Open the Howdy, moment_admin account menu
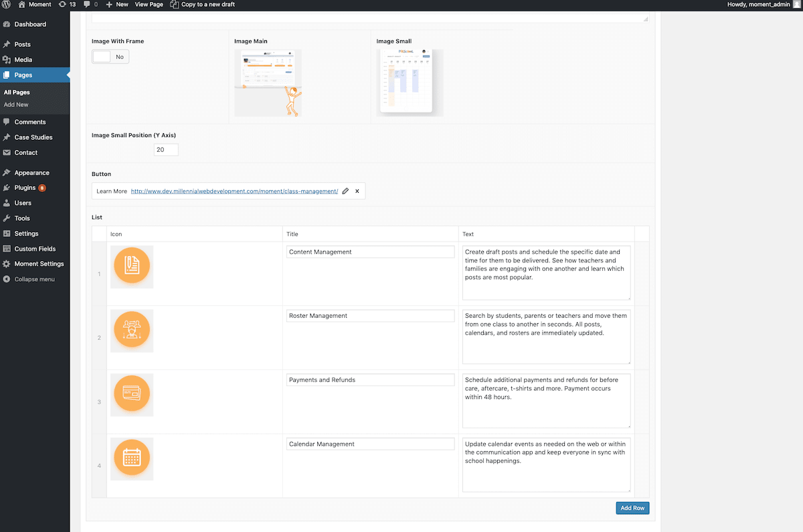This screenshot has width=803, height=532. tap(762, 5)
